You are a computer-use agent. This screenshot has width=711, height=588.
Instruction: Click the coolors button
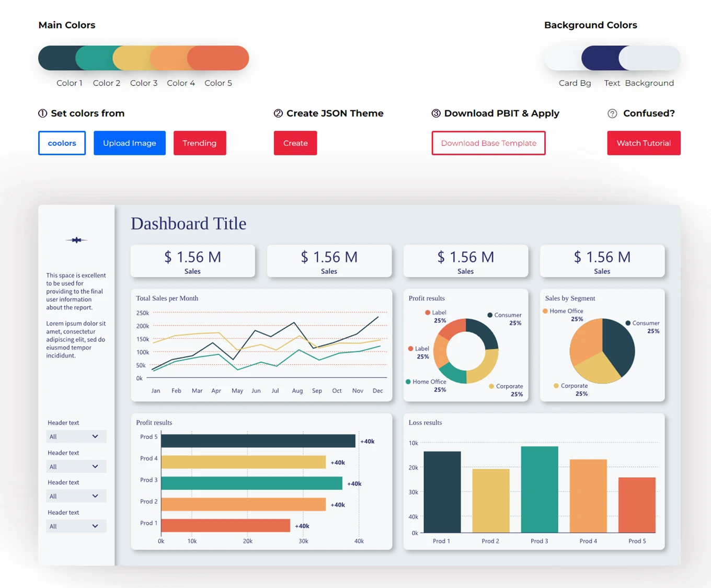click(x=62, y=143)
